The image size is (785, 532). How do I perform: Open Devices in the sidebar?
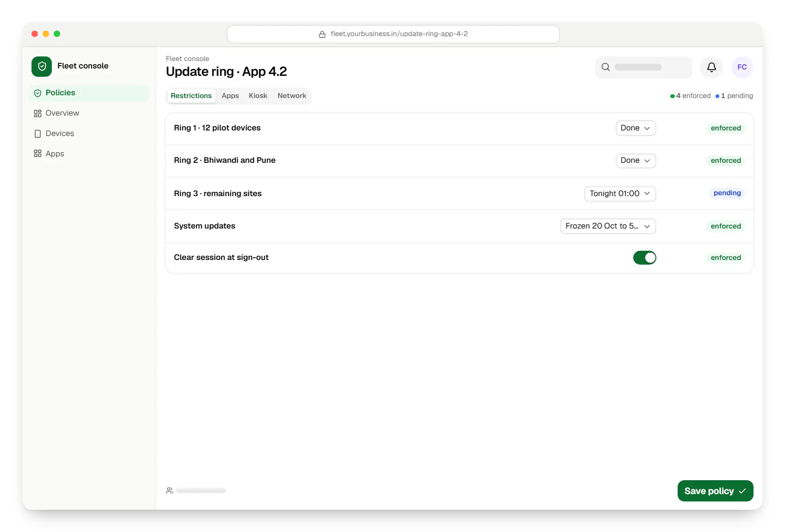pos(89,134)
